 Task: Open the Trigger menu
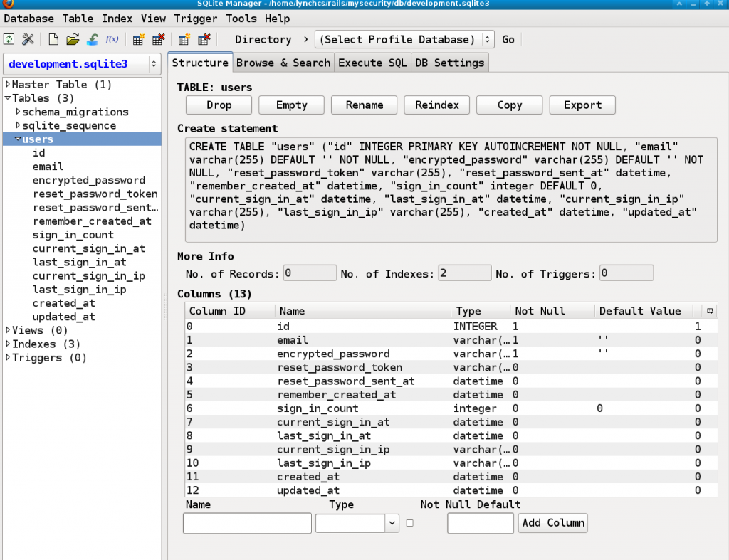point(196,19)
